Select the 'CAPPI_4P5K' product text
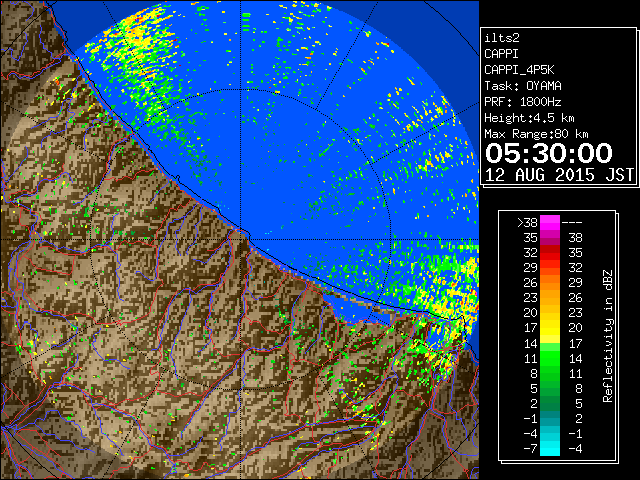 click(519, 70)
